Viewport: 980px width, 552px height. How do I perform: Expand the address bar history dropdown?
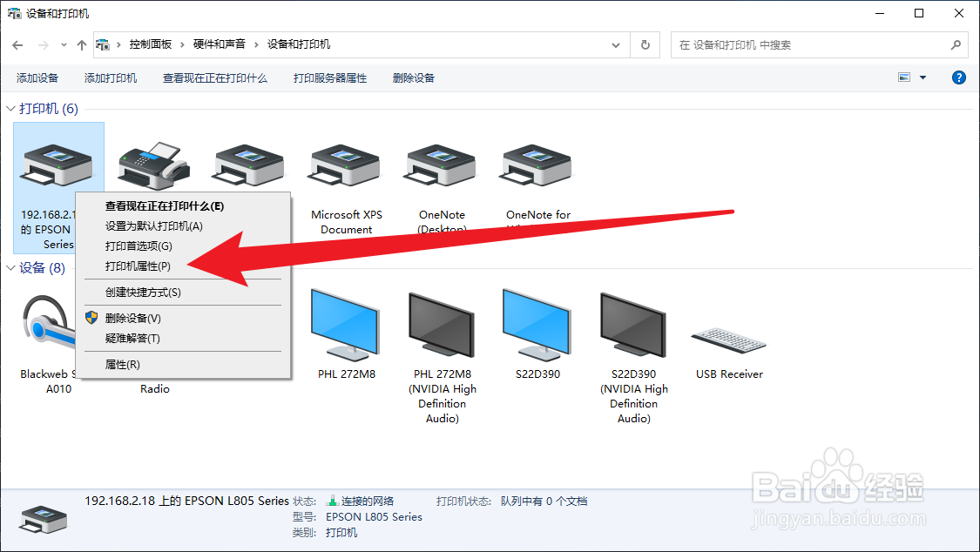pyautogui.click(x=616, y=45)
